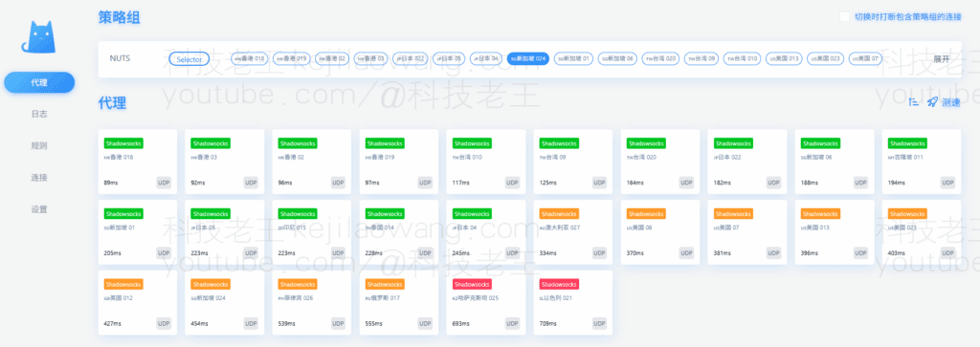Select the 美国 013 group chip
The width and height of the screenshot is (980, 347).
coord(784,58)
